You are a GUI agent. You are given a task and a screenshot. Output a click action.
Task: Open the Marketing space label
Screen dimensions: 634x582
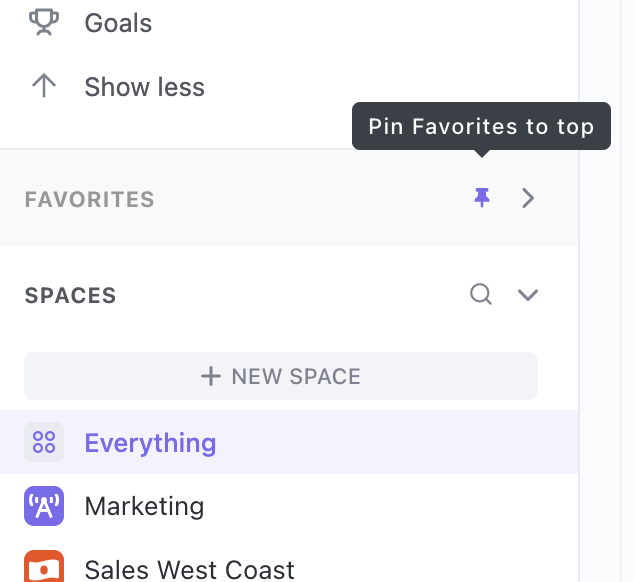144,506
